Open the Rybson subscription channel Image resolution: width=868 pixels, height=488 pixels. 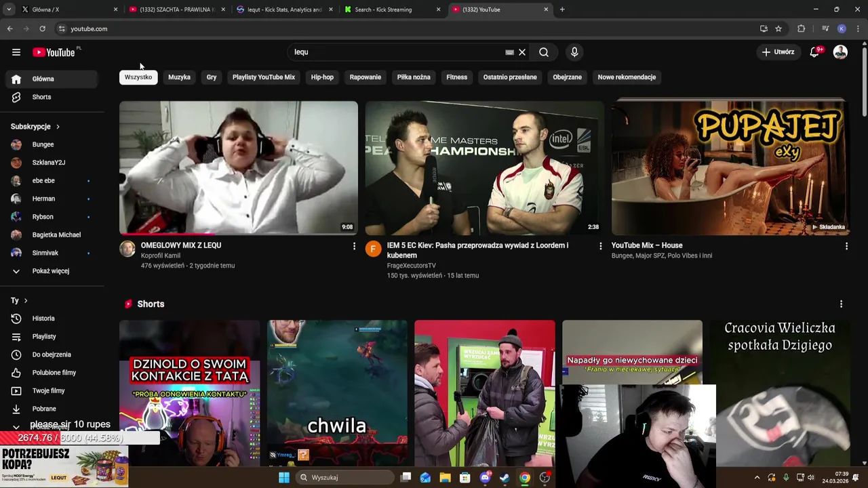52,217
